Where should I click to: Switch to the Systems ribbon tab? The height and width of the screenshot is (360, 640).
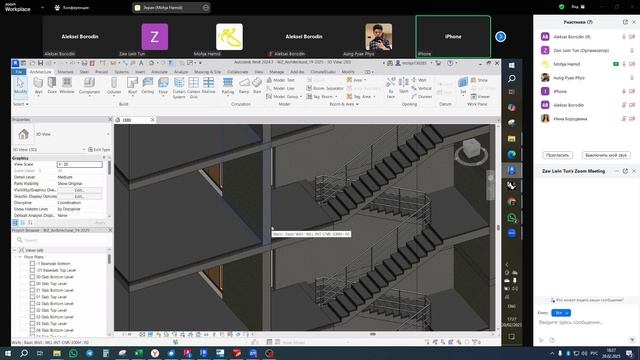[x=121, y=72]
